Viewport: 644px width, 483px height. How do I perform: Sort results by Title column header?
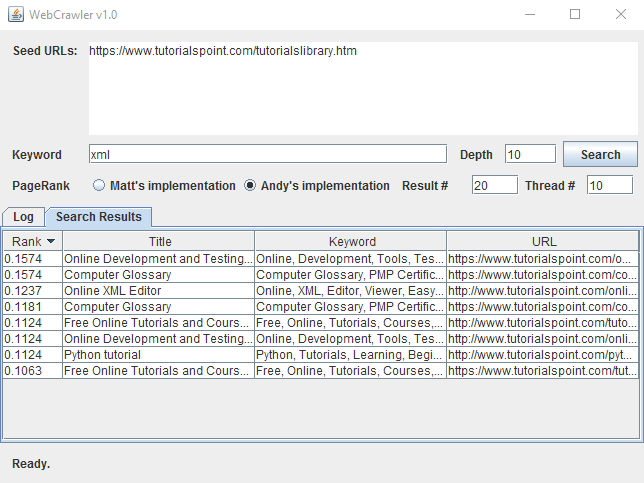[159, 241]
